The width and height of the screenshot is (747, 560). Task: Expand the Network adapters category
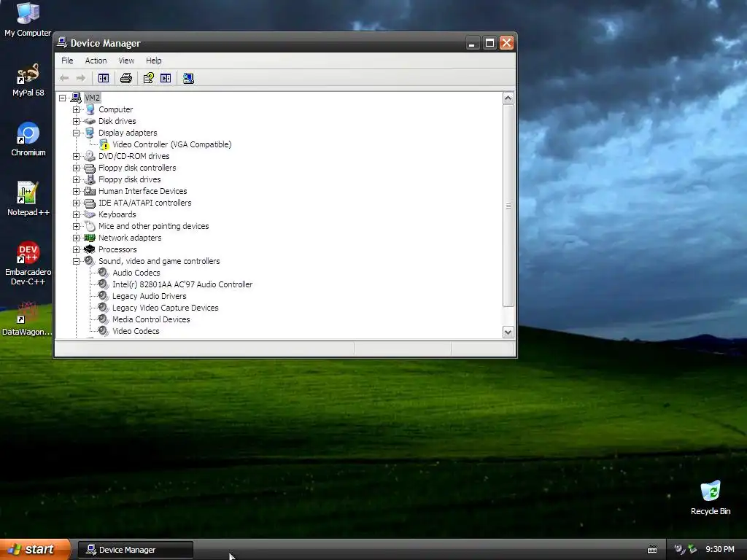[76, 238]
